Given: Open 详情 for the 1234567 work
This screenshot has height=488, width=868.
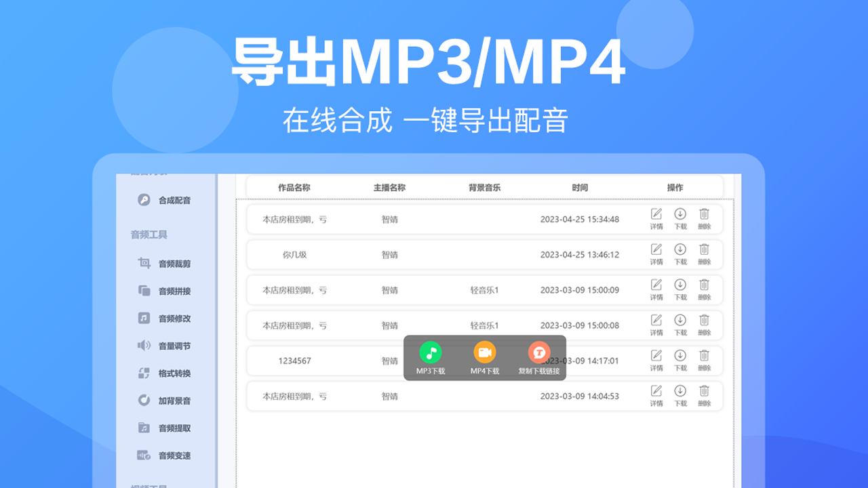Looking at the screenshot, I should click(x=656, y=356).
